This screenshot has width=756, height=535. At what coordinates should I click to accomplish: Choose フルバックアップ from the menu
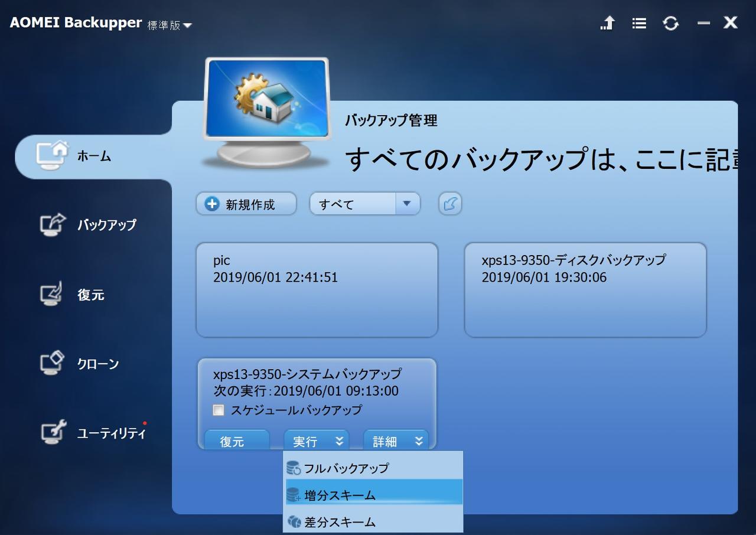pyautogui.click(x=373, y=468)
